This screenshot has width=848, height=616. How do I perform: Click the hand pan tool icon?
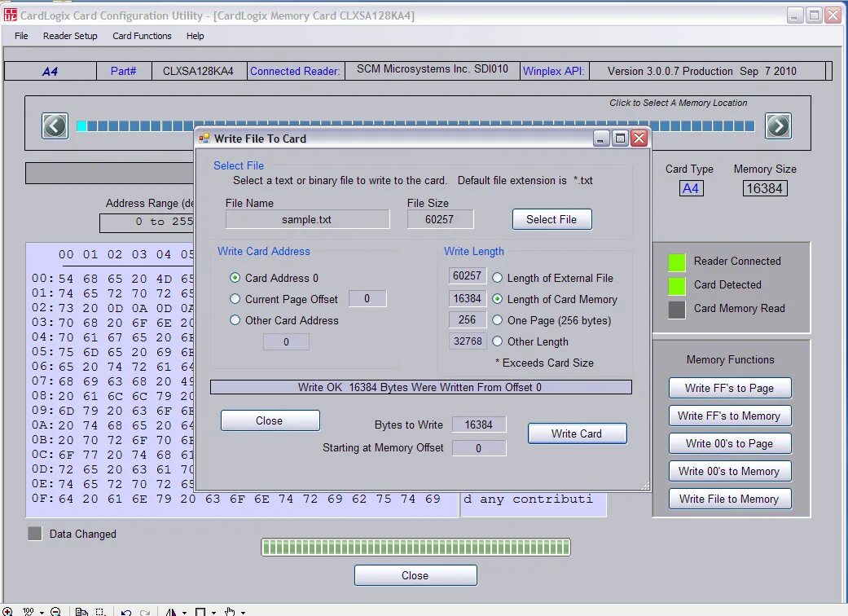(230, 612)
